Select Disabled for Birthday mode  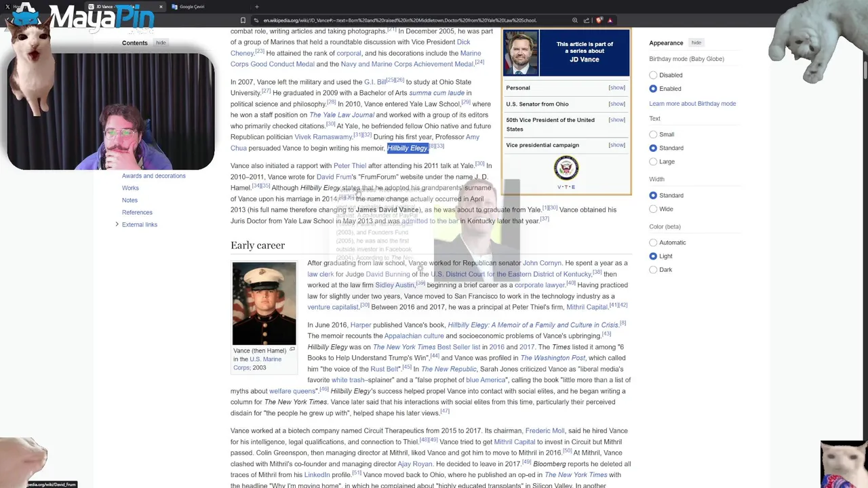click(653, 75)
